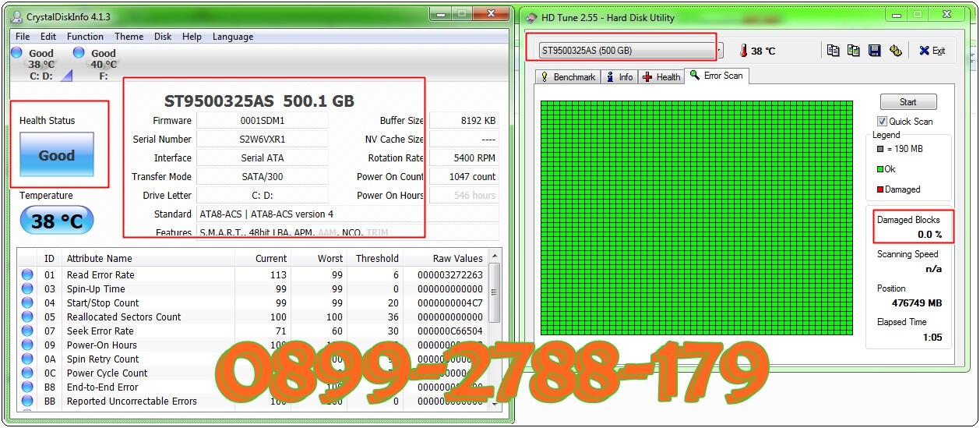Open the Function menu

tap(85, 37)
